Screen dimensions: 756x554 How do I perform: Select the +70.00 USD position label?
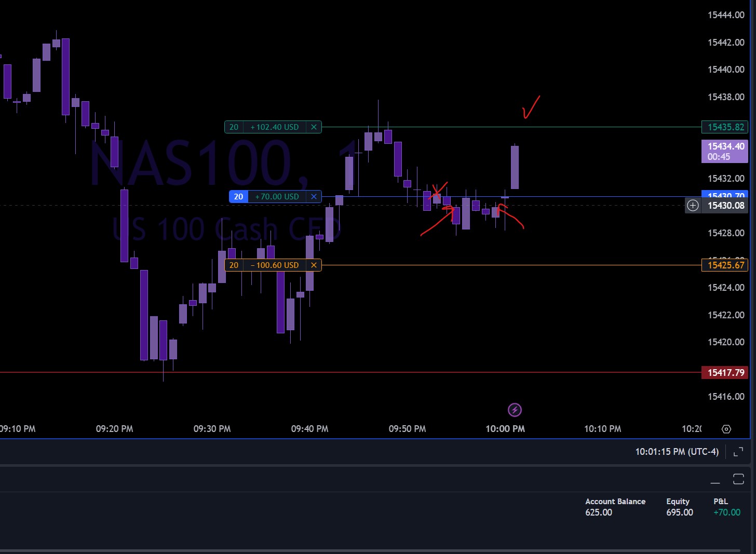point(277,197)
